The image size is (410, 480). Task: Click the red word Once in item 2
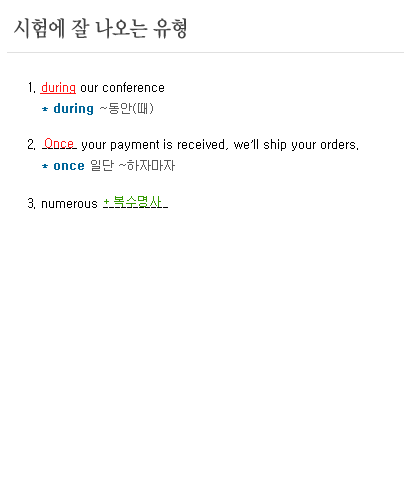59,143
